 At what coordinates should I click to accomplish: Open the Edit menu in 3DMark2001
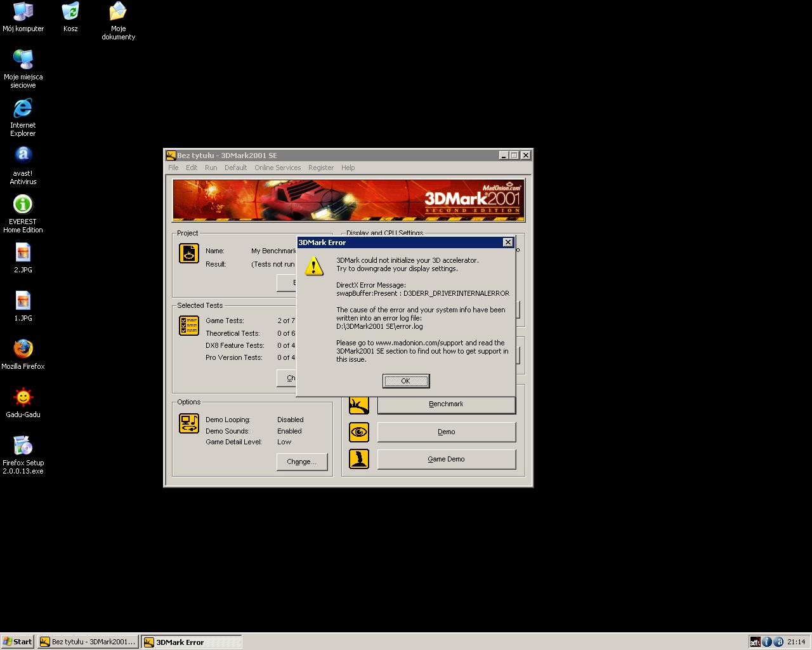(192, 168)
